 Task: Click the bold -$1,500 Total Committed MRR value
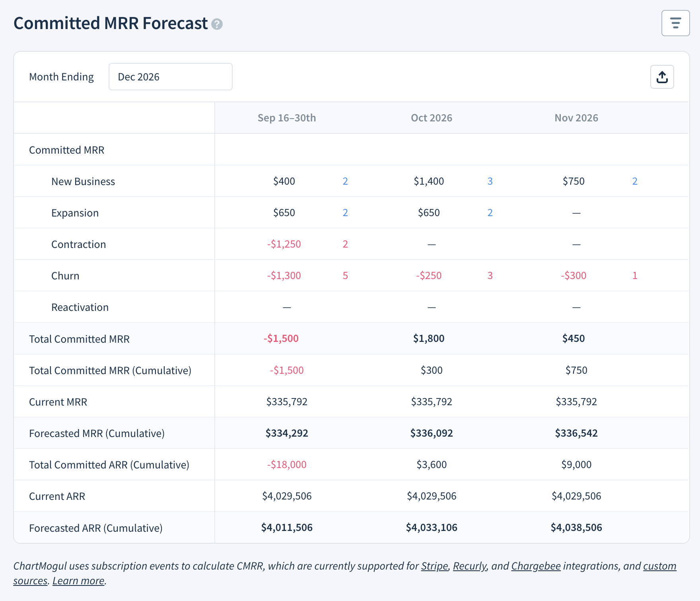(x=281, y=338)
